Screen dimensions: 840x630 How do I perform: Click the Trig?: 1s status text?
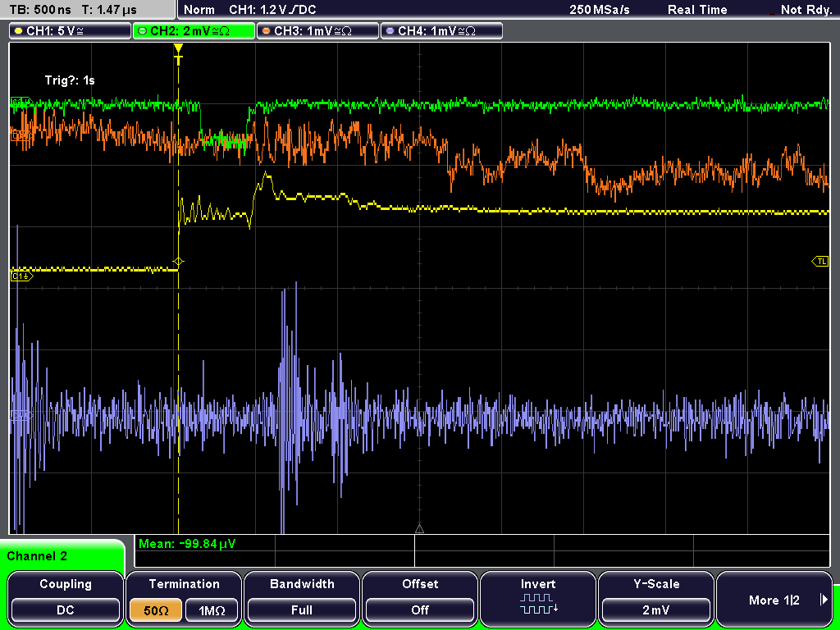point(70,80)
